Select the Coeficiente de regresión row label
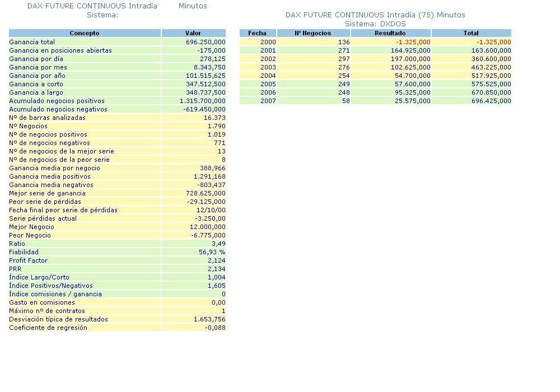Viewport: 560px width, 392px height. [x=48, y=328]
